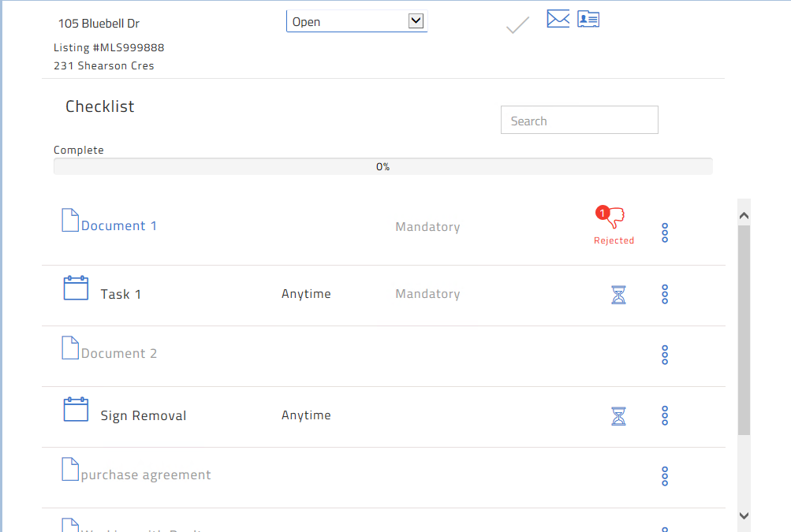Open the Document 1 checklist item

(118, 225)
